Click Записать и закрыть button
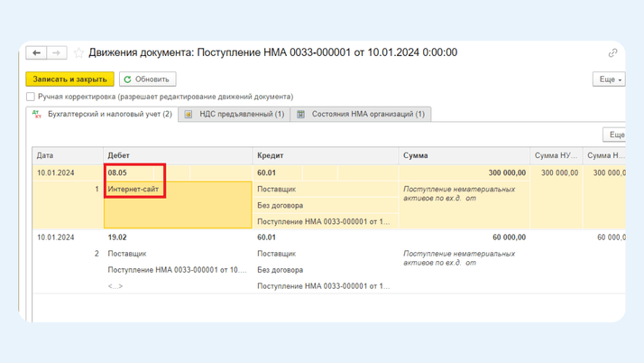Screen dimensions: 644x363 69,79
